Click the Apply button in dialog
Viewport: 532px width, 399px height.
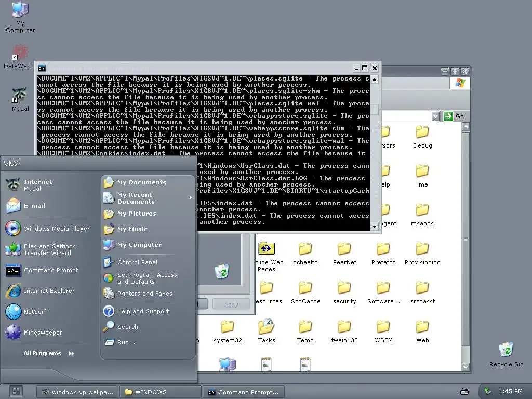pos(231,304)
